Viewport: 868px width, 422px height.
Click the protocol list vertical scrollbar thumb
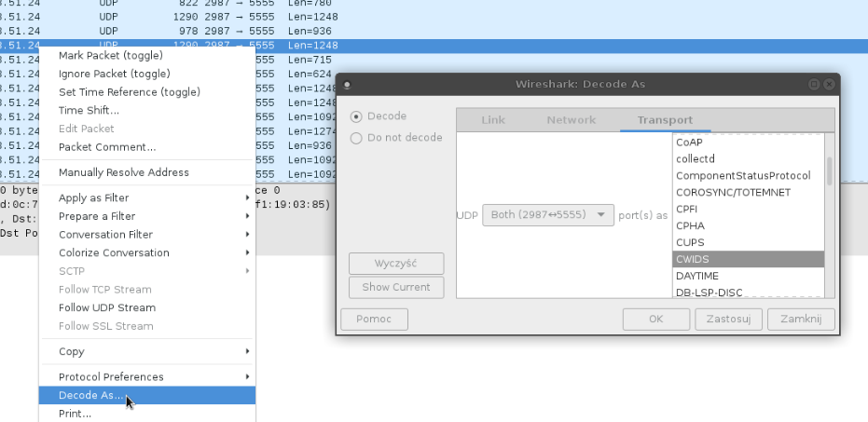(x=829, y=170)
